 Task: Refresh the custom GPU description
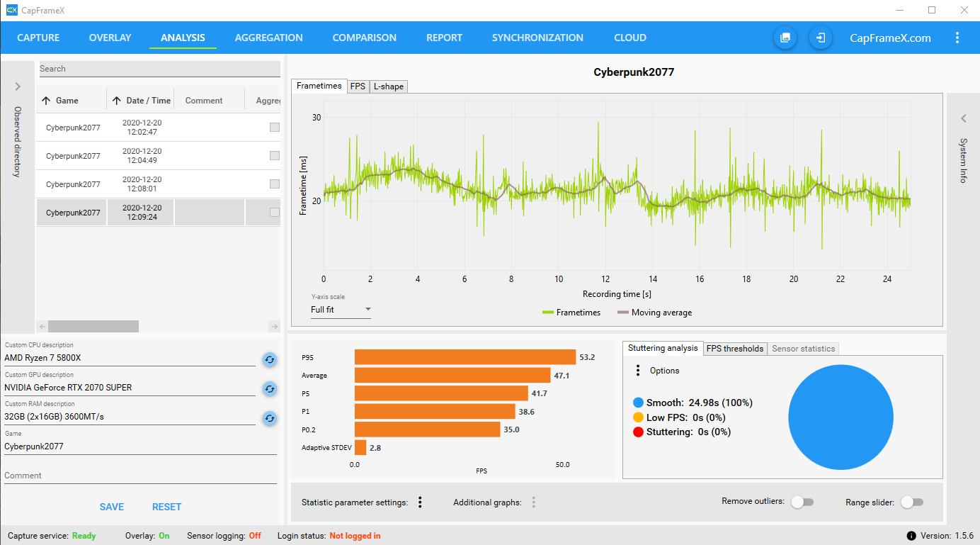[x=269, y=389]
